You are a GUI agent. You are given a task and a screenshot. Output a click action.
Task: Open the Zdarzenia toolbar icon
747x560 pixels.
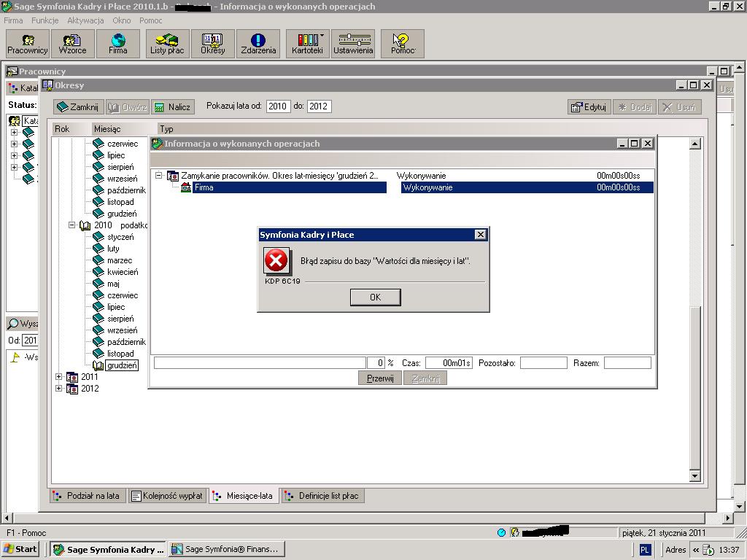pyautogui.click(x=258, y=44)
